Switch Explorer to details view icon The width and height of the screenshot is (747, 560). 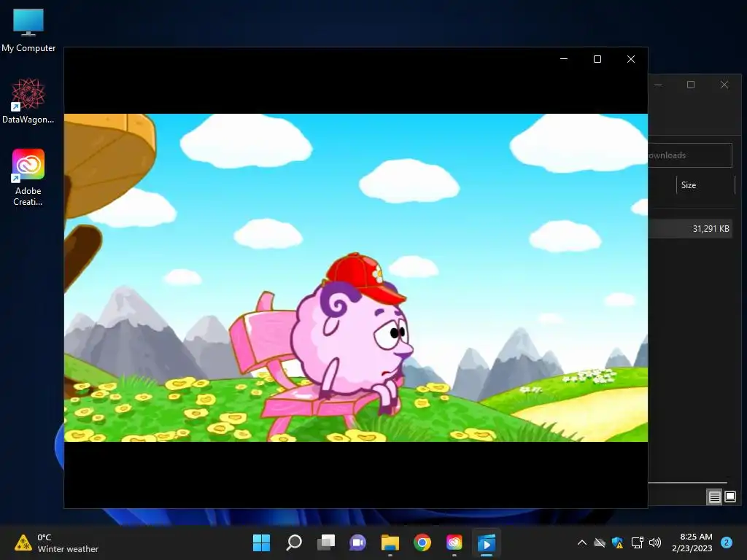(714, 497)
